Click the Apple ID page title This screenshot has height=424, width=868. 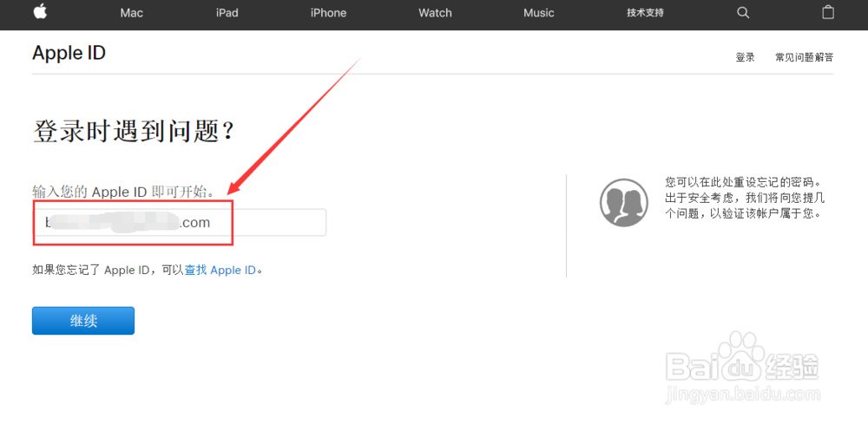click(x=69, y=53)
